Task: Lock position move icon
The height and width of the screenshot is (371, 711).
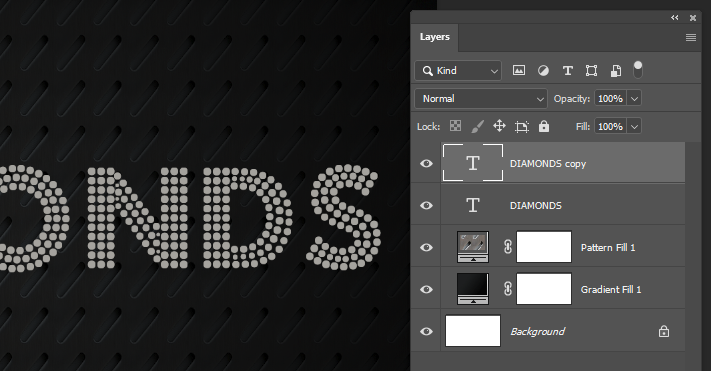Action: 499,126
